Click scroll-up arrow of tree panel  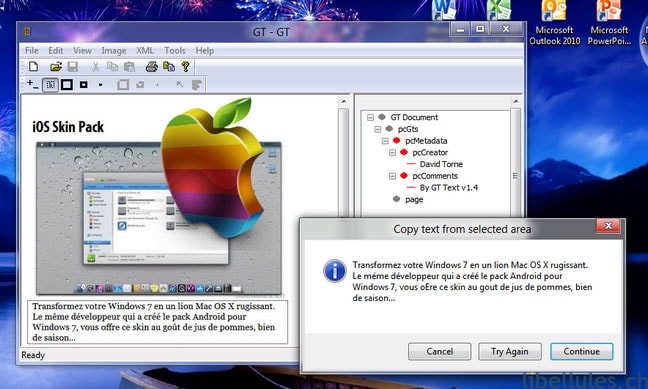(515, 101)
